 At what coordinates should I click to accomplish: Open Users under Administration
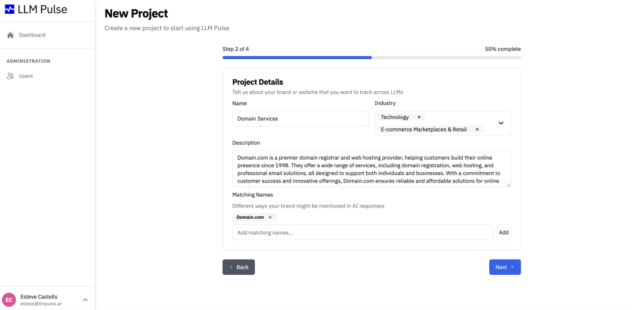26,76
